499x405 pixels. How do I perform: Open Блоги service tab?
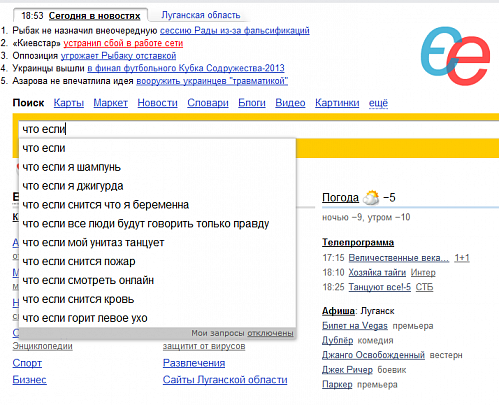pyautogui.click(x=252, y=103)
